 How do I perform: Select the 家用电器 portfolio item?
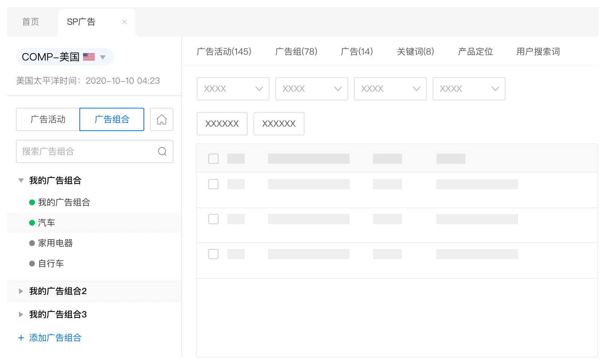(x=55, y=243)
